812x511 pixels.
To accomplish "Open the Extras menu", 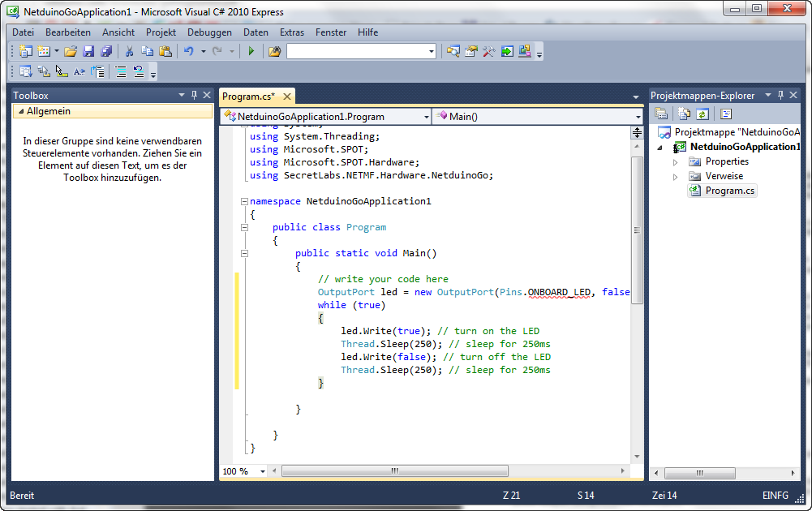I will [292, 32].
